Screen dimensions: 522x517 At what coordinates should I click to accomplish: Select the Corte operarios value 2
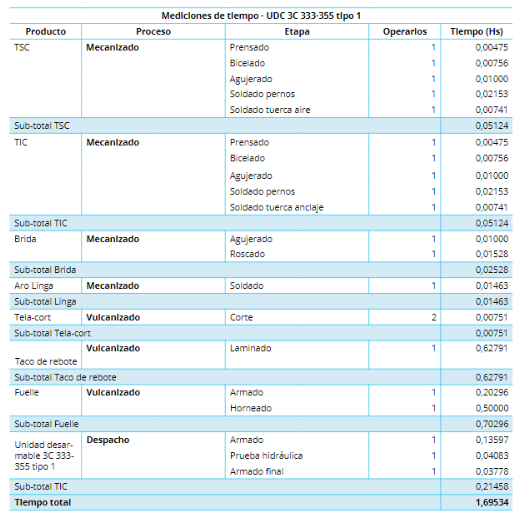pos(434,317)
